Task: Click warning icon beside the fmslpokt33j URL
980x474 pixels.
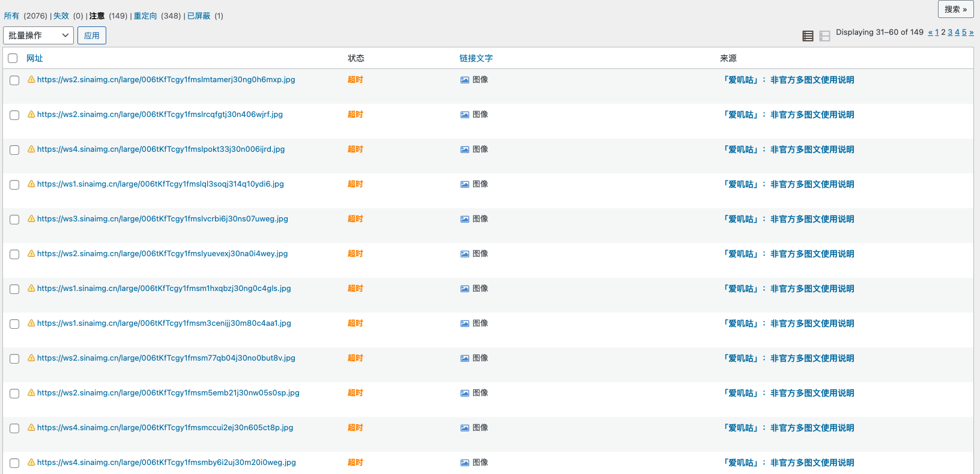Action: click(31, 149)
